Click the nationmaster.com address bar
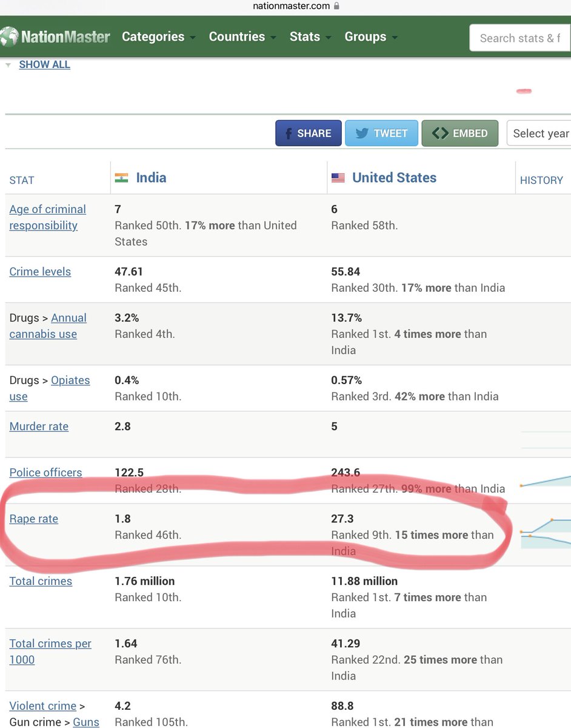The image size is (571, 728). pos(296,6)
